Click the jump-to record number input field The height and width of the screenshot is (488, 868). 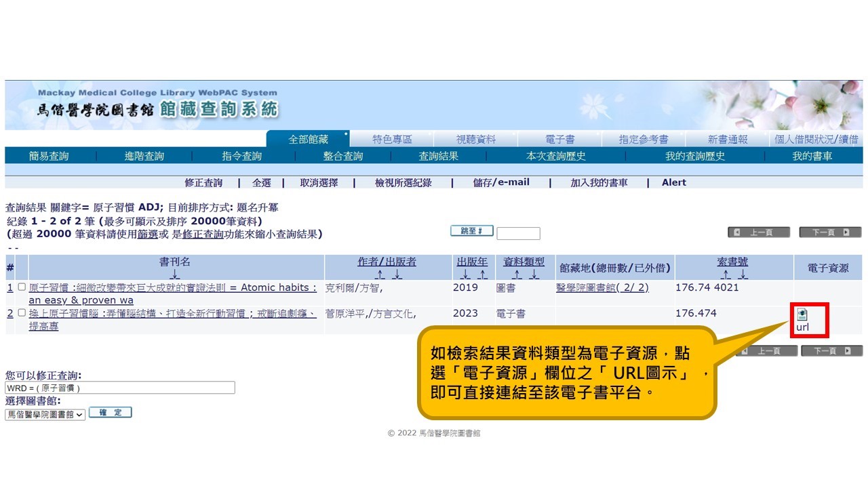[518, 233]
